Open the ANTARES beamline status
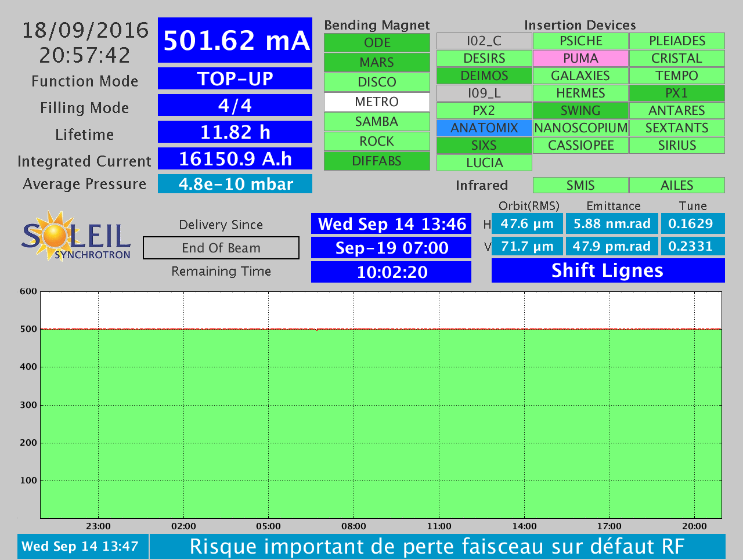743x560 pixels. (677, 111)
